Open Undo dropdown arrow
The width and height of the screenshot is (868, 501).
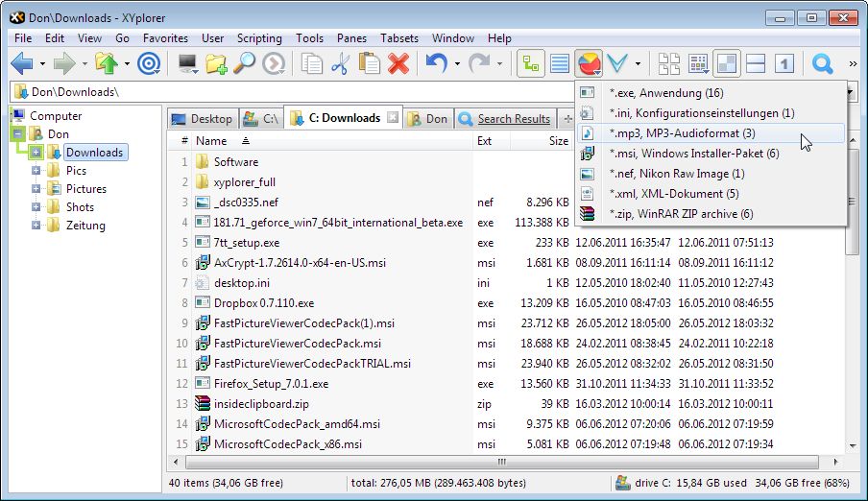[457, 64]
